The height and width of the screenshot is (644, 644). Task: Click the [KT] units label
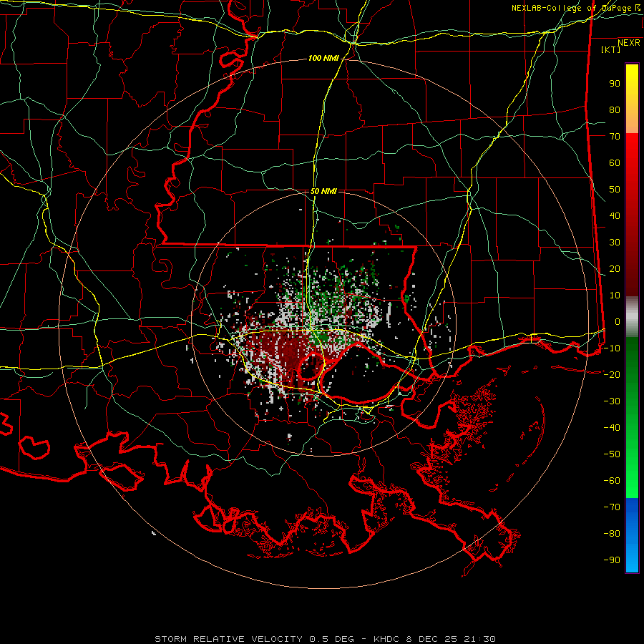610,49
